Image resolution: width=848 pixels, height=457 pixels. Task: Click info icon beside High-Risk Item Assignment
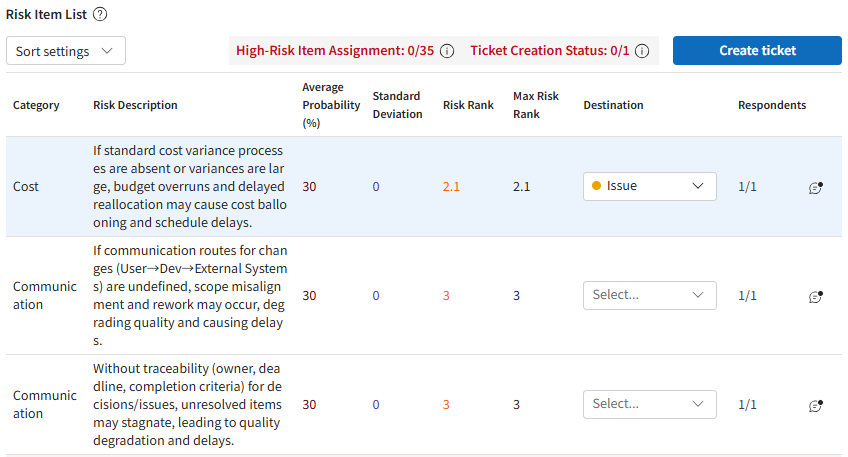tap(447, 51)
